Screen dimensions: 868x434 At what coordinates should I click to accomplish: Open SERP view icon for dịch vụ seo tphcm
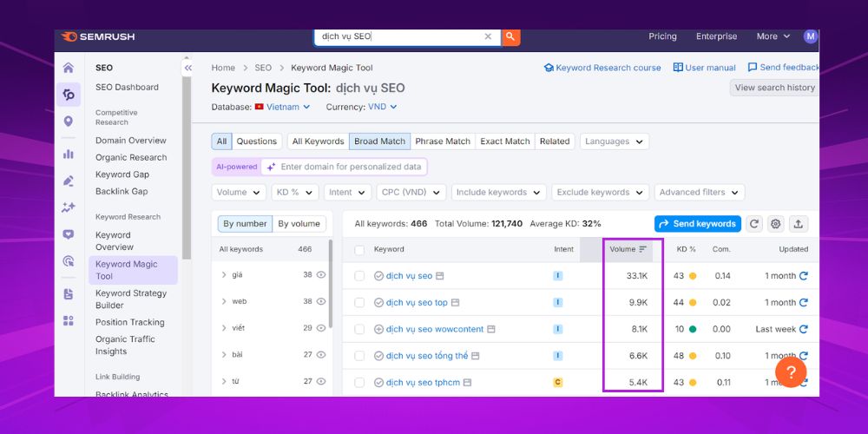click(x=467, y=383)
